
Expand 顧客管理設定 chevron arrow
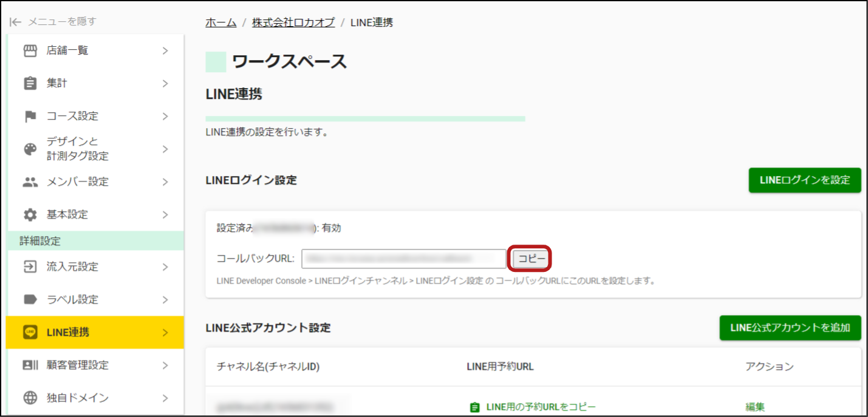tap(165, 365)
